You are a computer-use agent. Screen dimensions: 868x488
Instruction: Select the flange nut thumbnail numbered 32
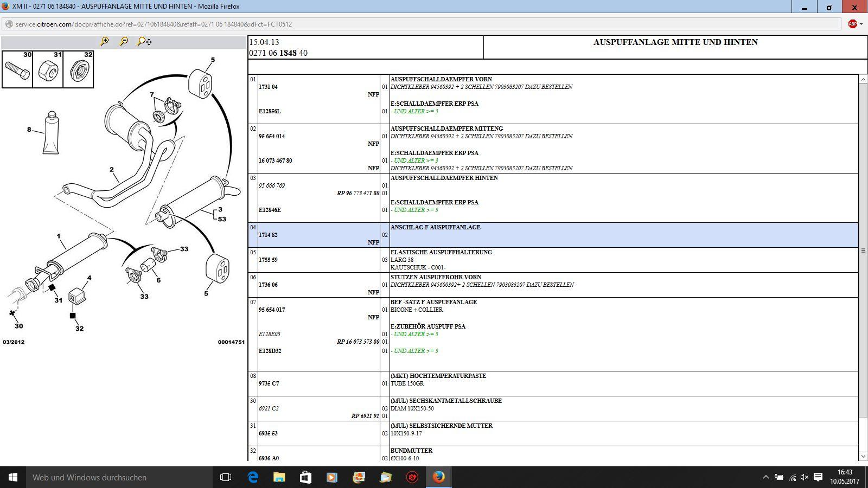(x=79, y=69)
